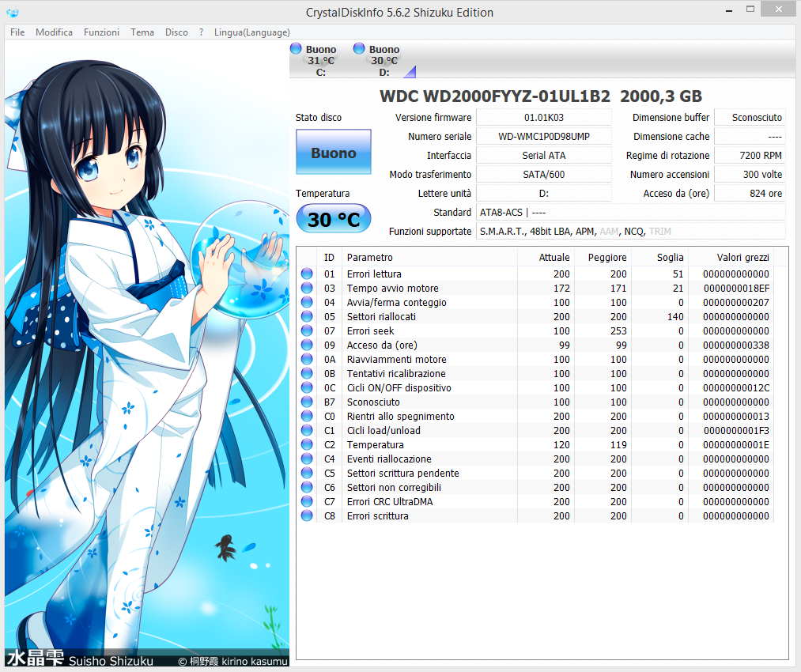Open the Tema menu
The width and height of the screenshot is (801, 672).
click(x=142, y=32)
